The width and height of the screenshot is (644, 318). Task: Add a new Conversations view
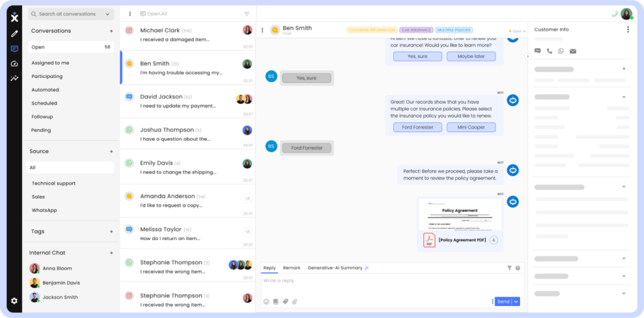(x=111, y=31)
